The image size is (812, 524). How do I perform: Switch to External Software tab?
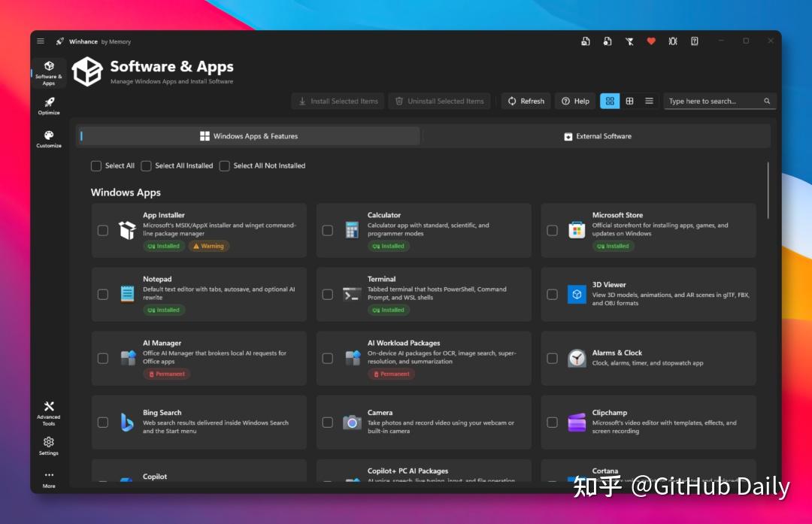click(597, 136)
